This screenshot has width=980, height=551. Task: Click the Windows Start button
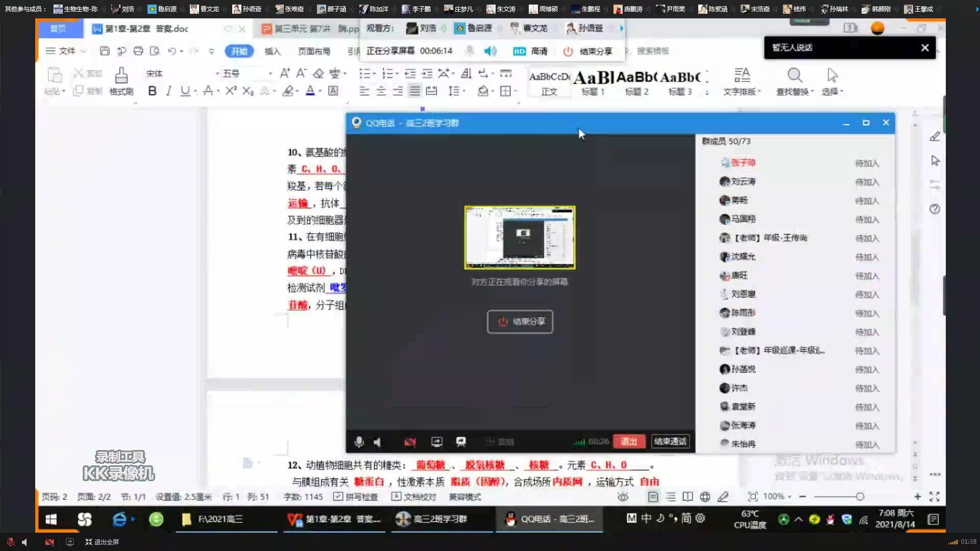point(51,519)
